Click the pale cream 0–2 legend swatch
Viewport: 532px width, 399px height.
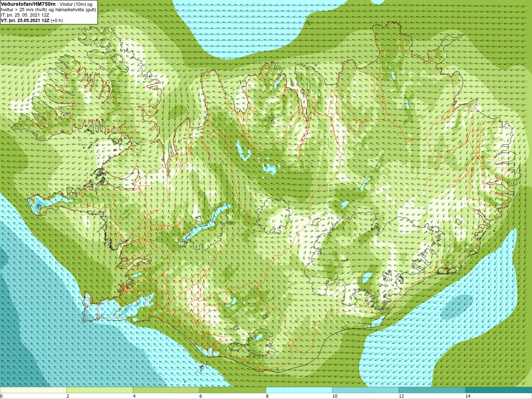(x=33, y=390)
